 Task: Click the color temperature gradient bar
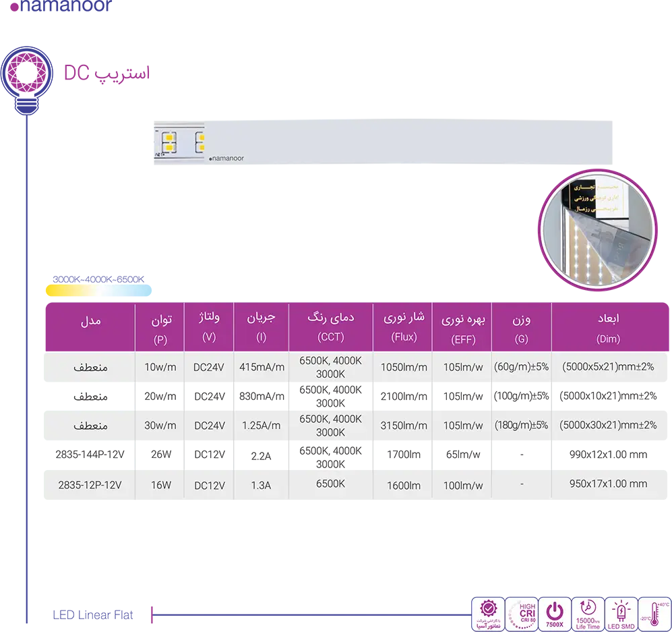point(98,291)
